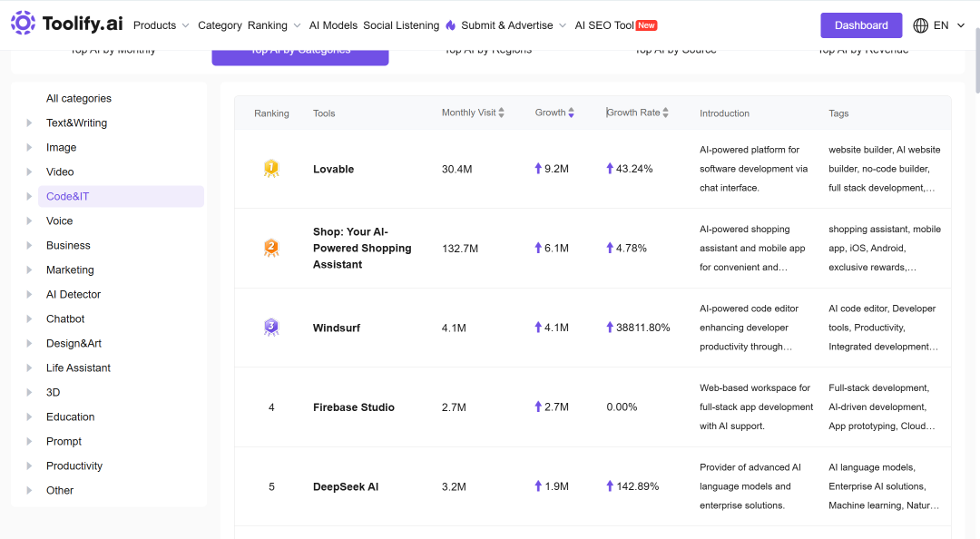Expand the Chatbot category arrow
980x539 pixels.
tap(29, 318)
